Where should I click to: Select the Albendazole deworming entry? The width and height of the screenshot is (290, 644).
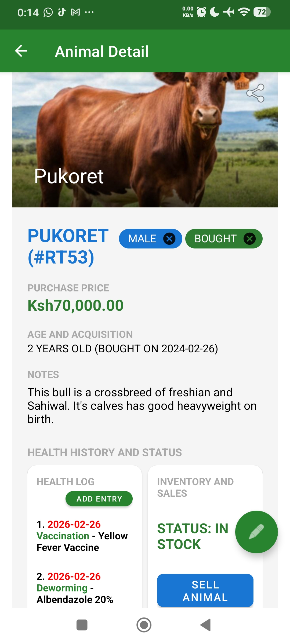point(75,588)
